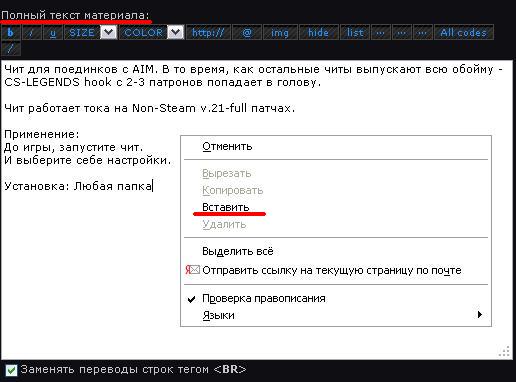The height and width of the screenshot is (382, 516).
Task: Open the All codes button
Action: 464,32
